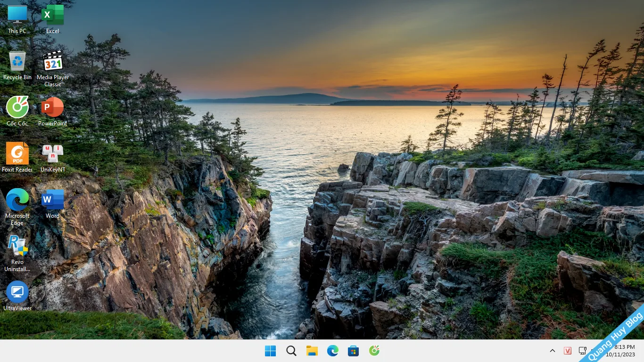Launch Cốc Cốc browser from the taskbar

tap(374, 351)
